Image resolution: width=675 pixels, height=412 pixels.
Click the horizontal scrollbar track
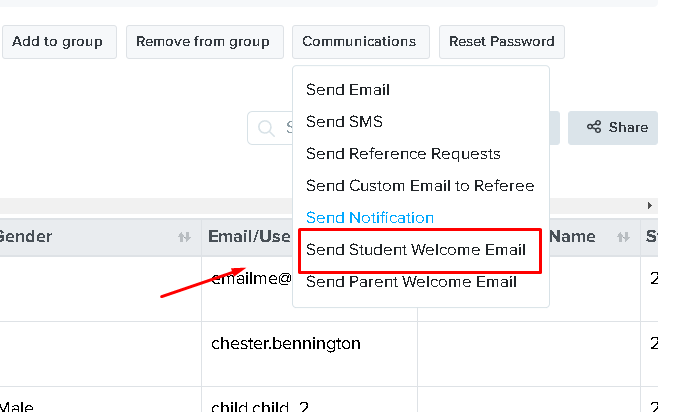click(x=146, y=206)
